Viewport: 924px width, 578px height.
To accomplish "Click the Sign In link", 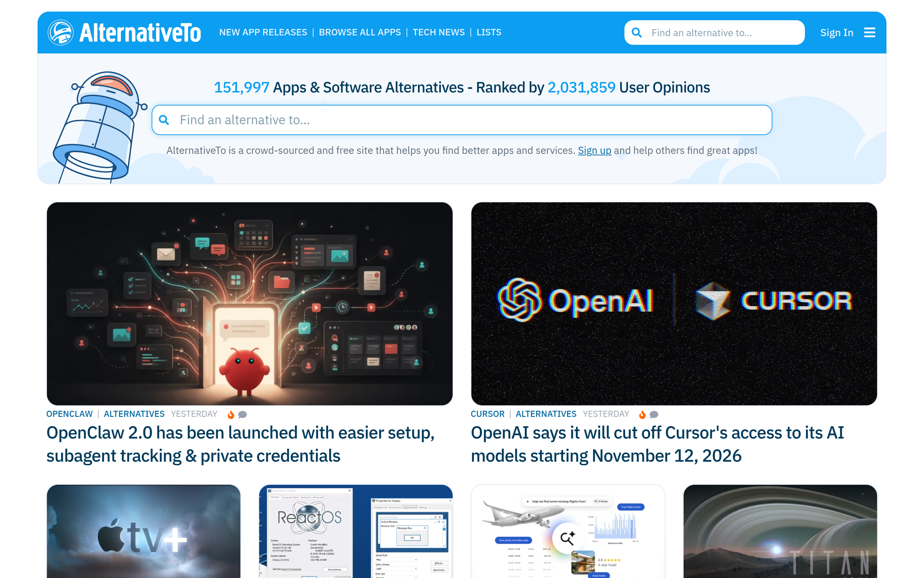I will coord(837,33).
